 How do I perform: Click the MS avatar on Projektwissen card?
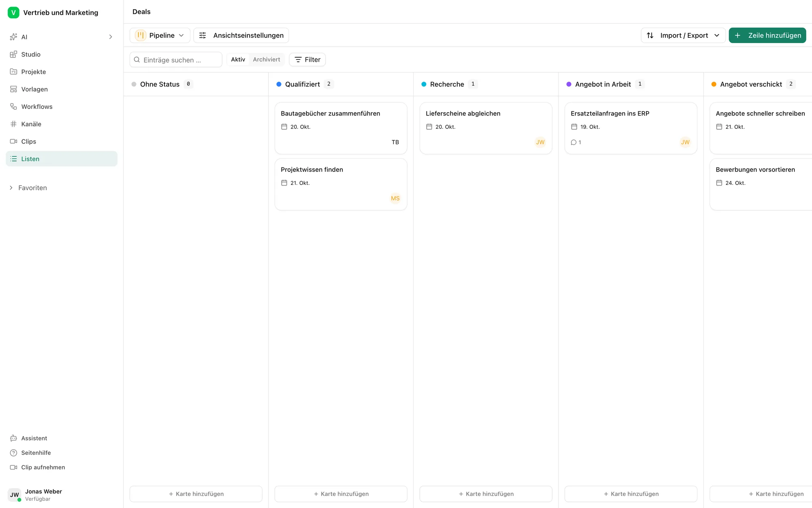[x=395, y=198]
